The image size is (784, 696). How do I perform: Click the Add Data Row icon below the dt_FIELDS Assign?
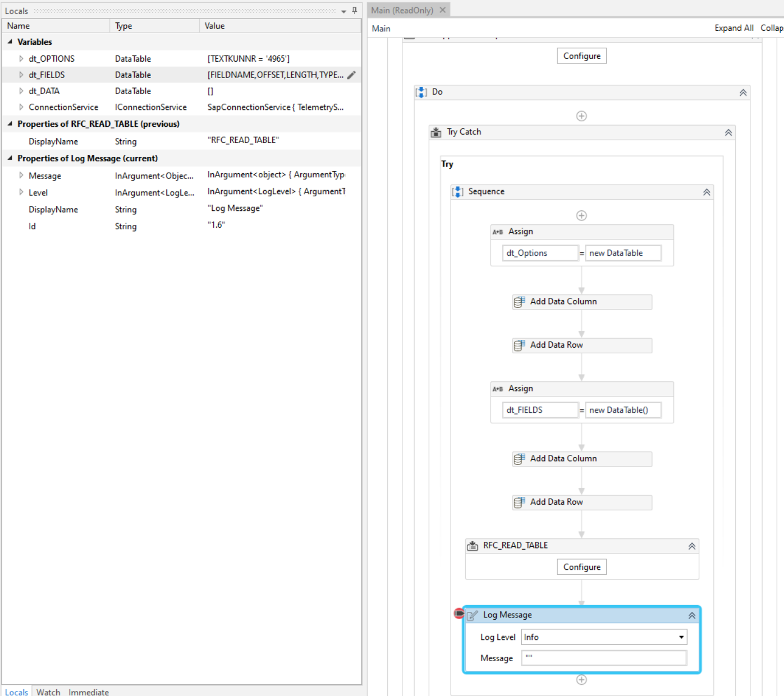point(518,502)
